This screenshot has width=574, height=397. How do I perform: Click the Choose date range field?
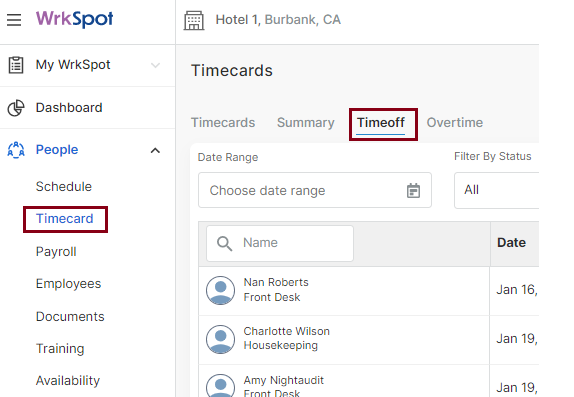pyautogui.click(x=315, y=190)
